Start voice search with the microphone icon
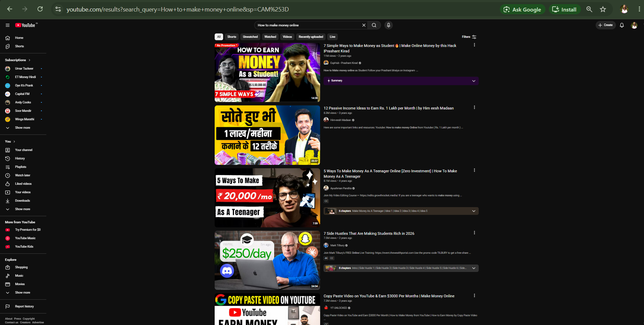644x325 pixels. tap(388, 25)
